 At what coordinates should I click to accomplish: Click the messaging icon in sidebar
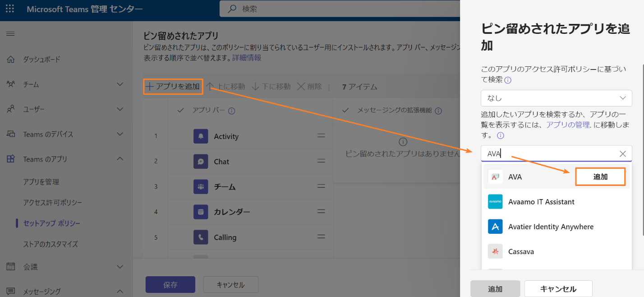click(x=11, y=292)
